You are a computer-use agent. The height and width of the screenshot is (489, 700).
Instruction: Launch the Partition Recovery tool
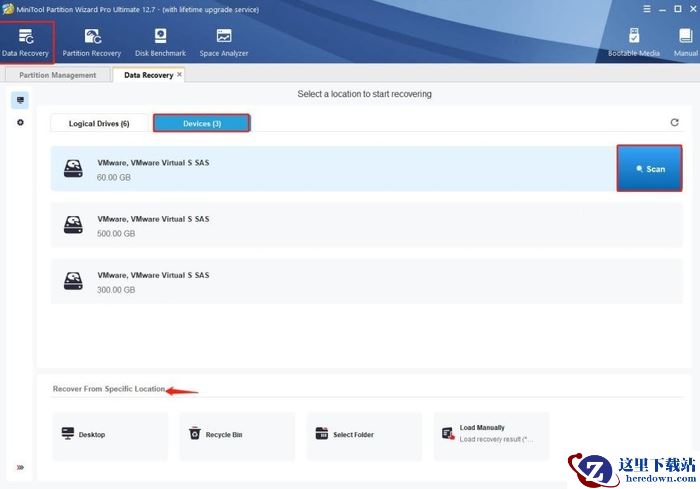tap(92, 43)
